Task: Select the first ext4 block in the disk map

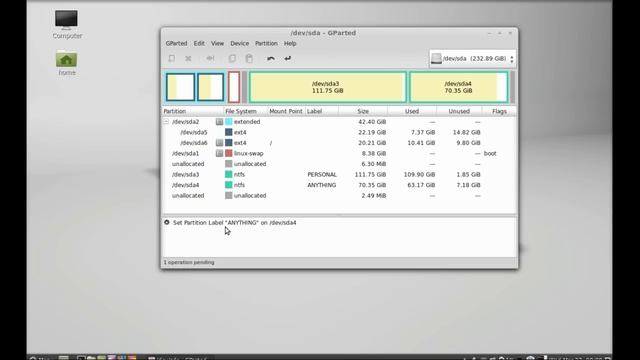Action: [x=180, y=87]
